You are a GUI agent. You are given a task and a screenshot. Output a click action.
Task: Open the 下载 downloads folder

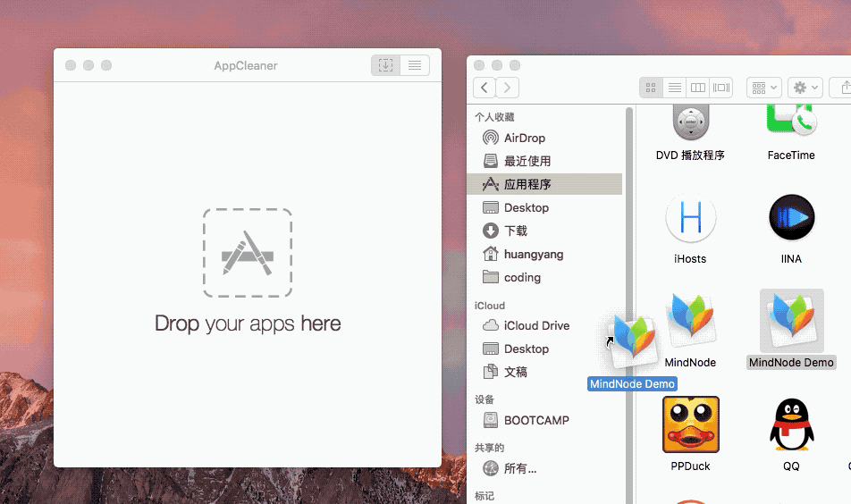coord(544,231)
